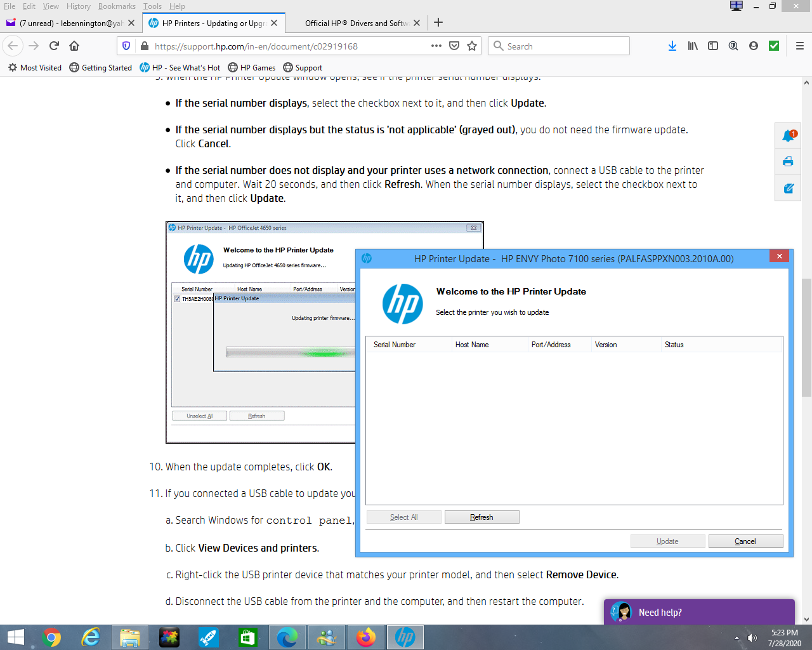Image resolution: width=812 pixels, height=650 pixels.
Task: Open the History menu
Action: pyautogui.click(x=79, y=6)
